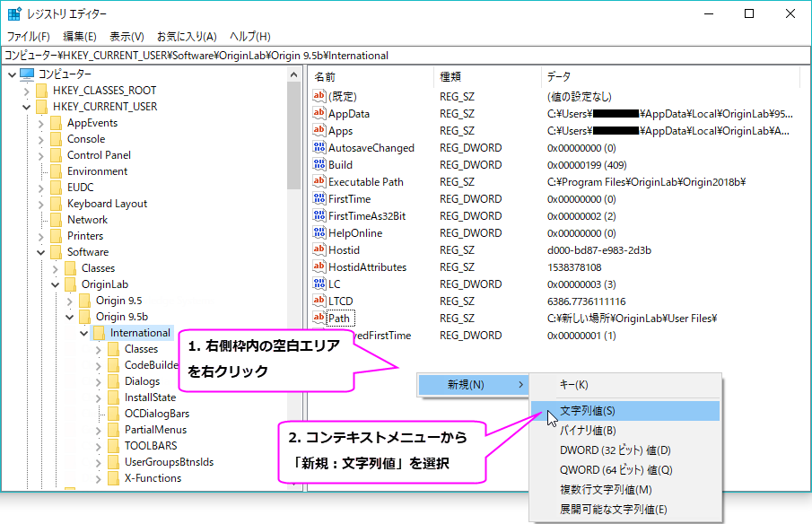812x524 pixels.
Task: Select the DWORD icon beside AutosaveChanged
Action: coord(319,147)
